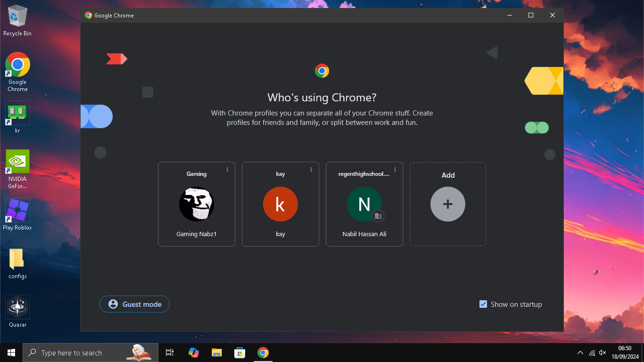Screen dimensions: 644x362
Task: Open Microsoft Store from taskbar
Action: click(x=240, y=353)
